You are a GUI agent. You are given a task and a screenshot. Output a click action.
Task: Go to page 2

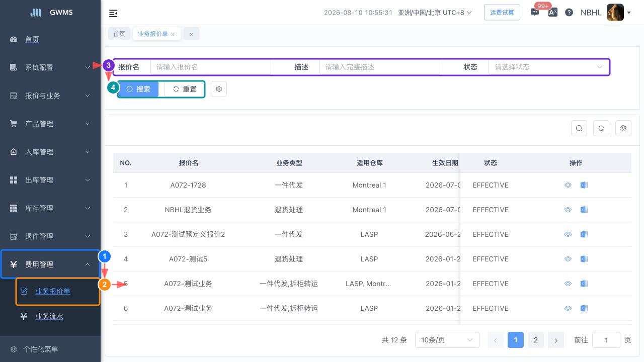(x=536, y=340)
